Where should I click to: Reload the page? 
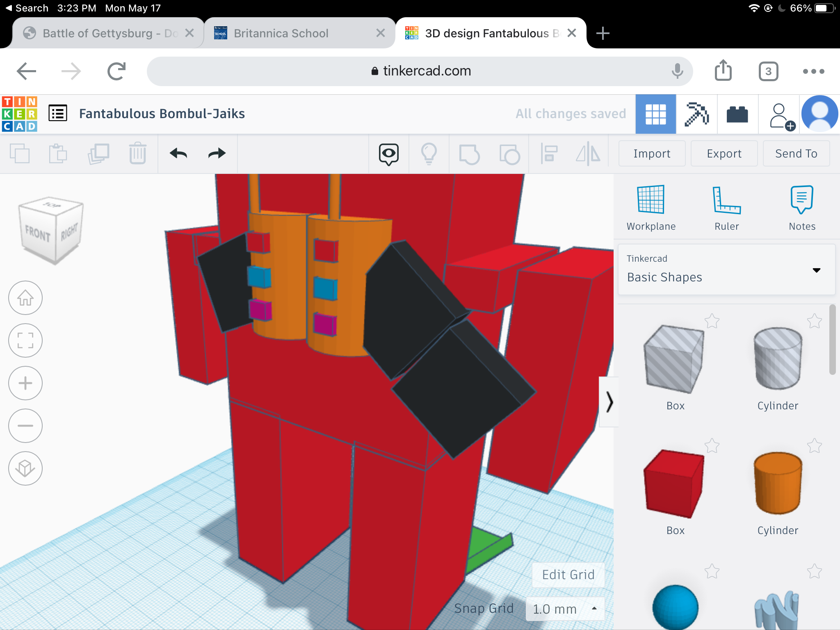116,71
